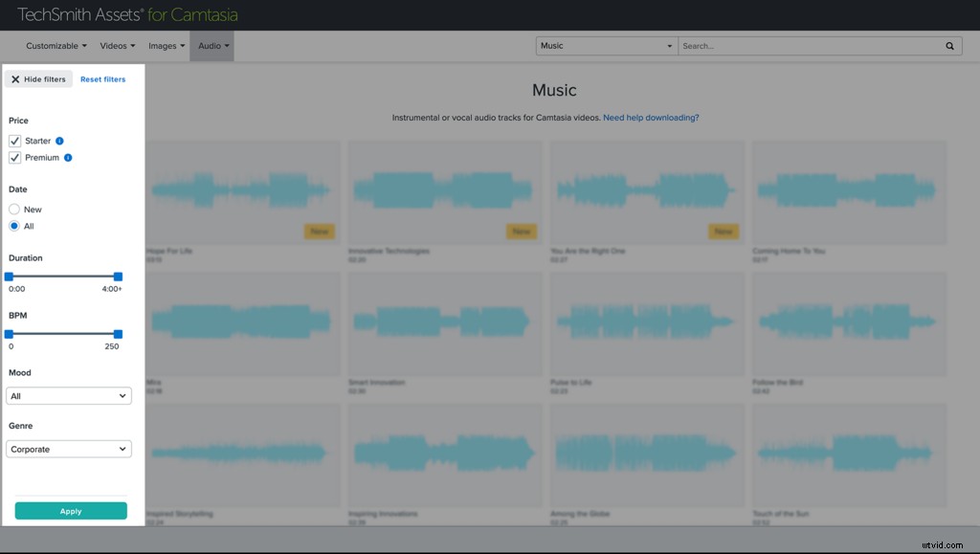
Task: Open the Music category dropdown
Action: pos(605,45)
